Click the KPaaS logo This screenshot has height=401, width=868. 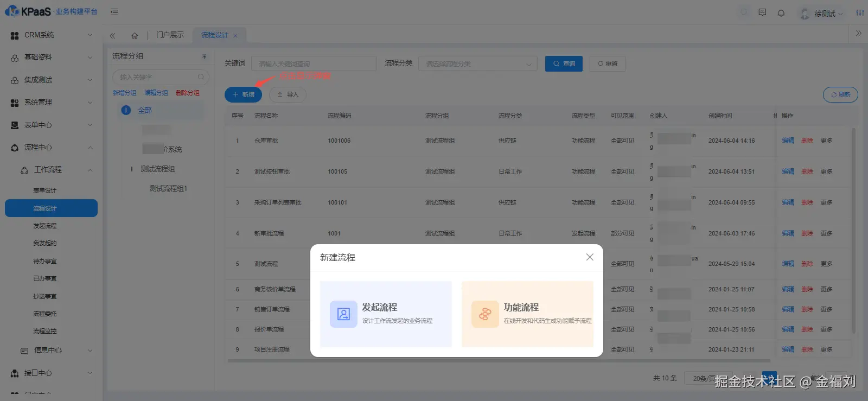(51, 11)
